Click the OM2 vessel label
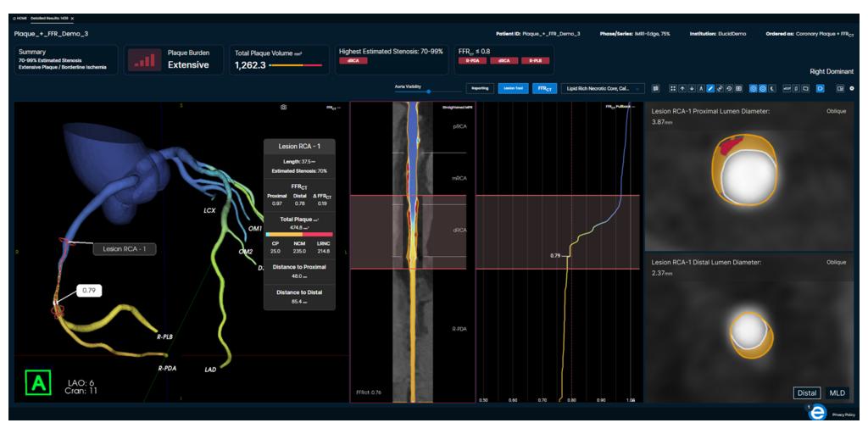 tap(246, 252)
